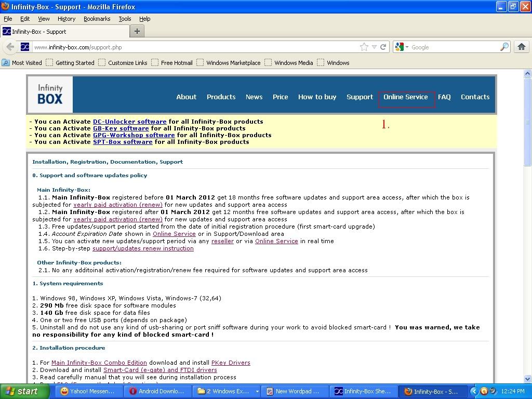Open Smart-Card (e-gate) and FTDI drivers link

(160, 370)
